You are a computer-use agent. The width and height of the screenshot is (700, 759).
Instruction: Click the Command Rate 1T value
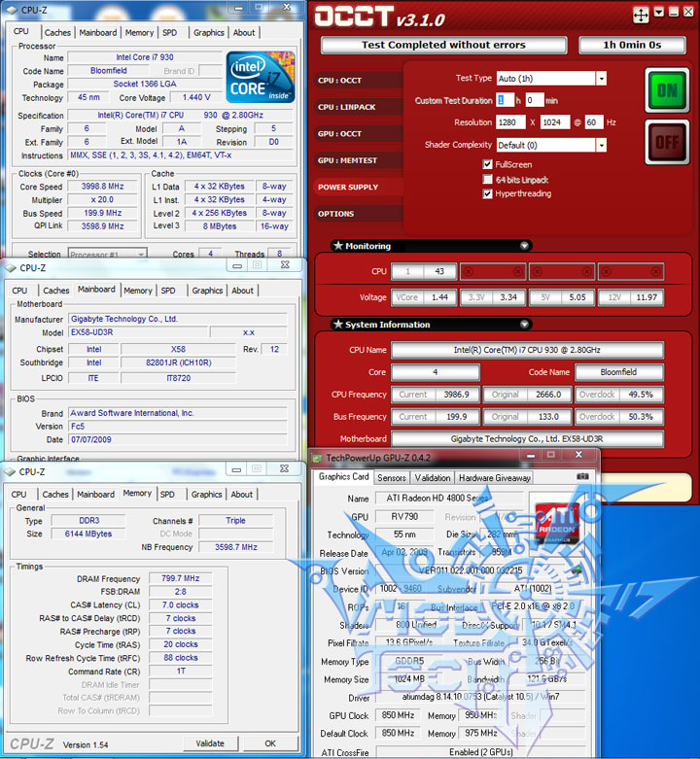pyautogui.click(x=181, y=671)
